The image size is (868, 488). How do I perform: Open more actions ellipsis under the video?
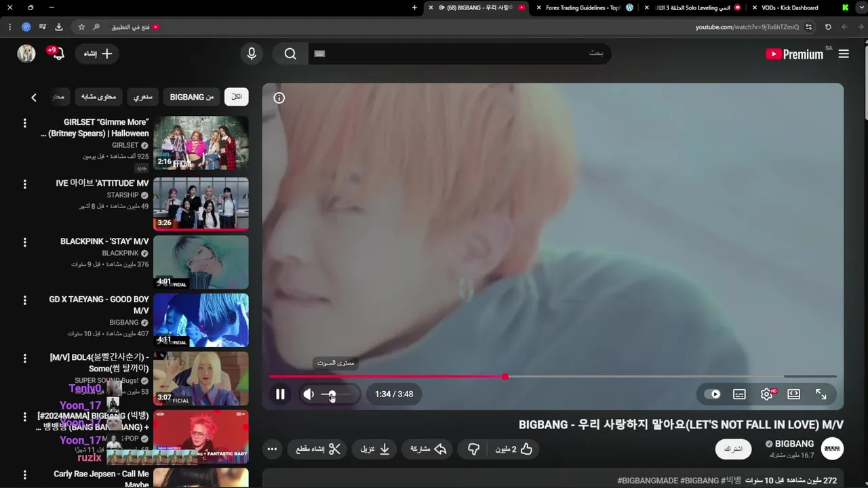point(272,449)
